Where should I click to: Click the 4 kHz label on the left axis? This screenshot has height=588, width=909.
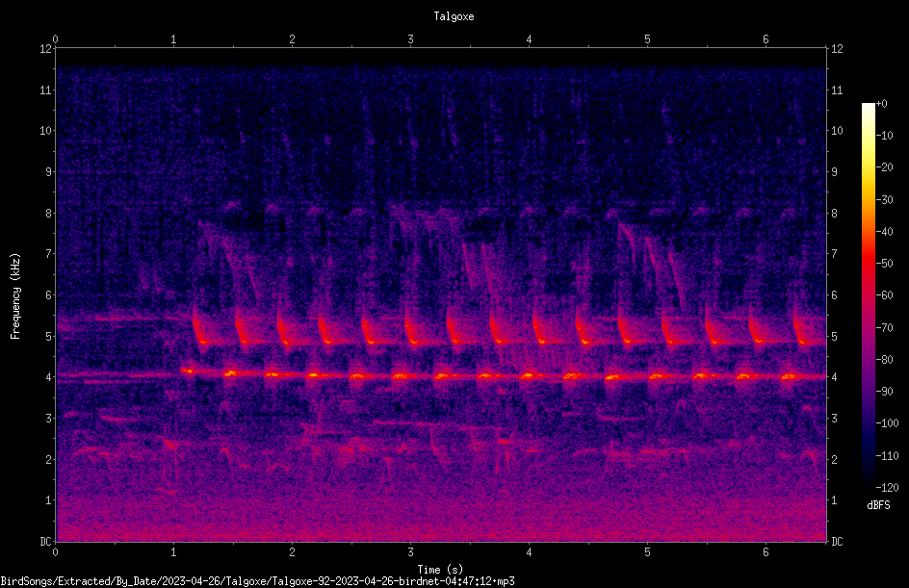(x=49, y=377)
